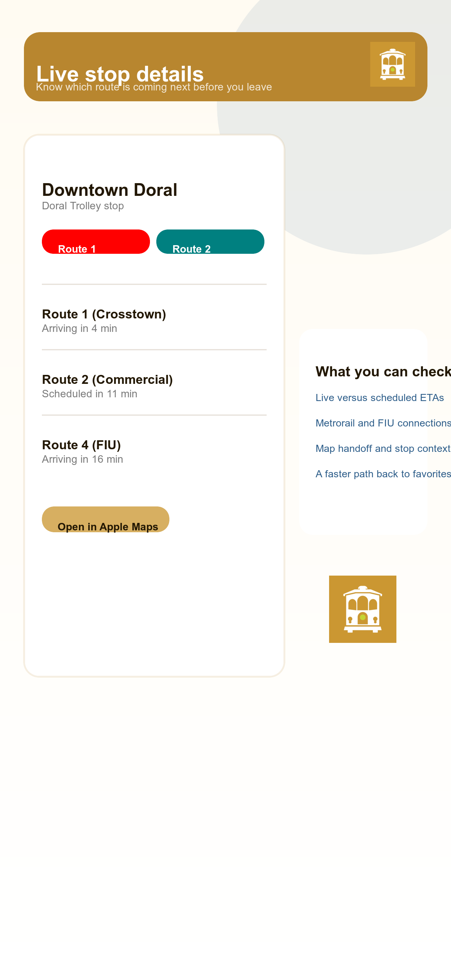Screen dimensions: 451x980
Task: Select the teal Route 2 pill
Action: click(210, 241)
